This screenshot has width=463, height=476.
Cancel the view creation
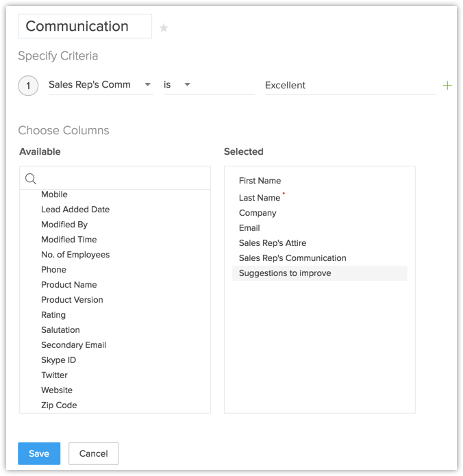[93, 453]
